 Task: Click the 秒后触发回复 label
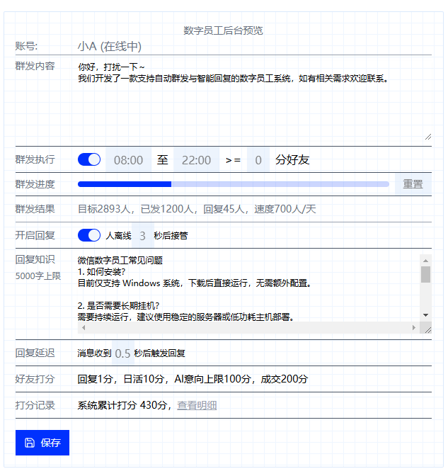pyautogui.click(x=159, y=353)
